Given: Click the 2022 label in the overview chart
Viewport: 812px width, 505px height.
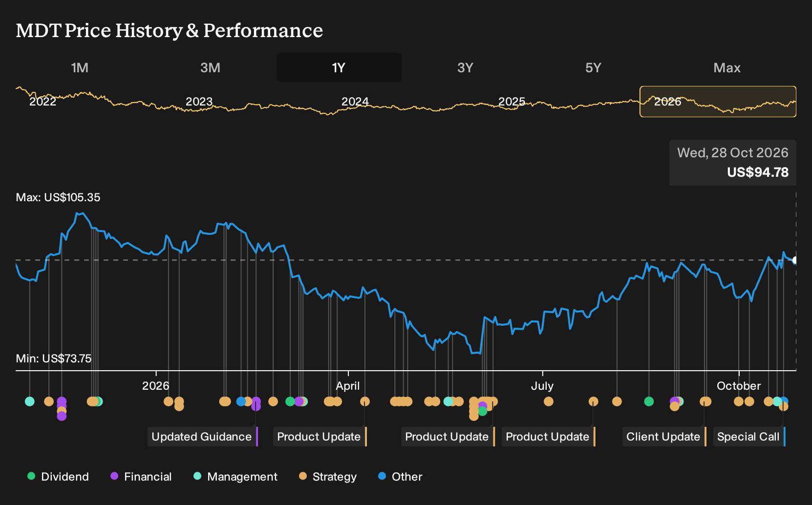Looking at the screenshot, I should click(43, 102).
